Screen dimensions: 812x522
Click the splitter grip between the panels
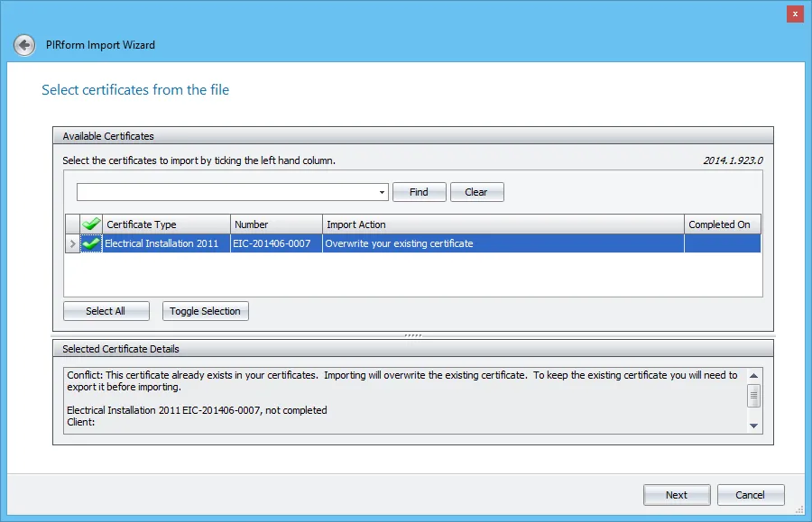[413, 334]
